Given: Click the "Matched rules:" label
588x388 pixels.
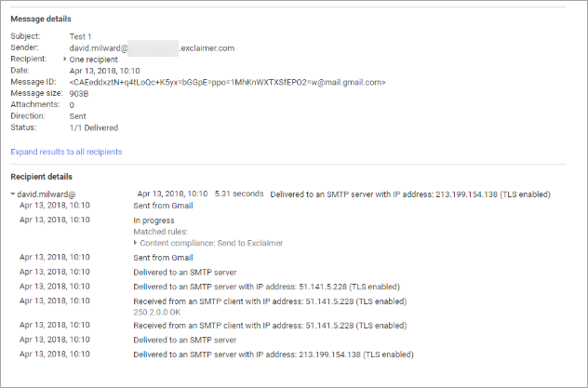Looking at the screenshot, I should click(x=160, y=232).
